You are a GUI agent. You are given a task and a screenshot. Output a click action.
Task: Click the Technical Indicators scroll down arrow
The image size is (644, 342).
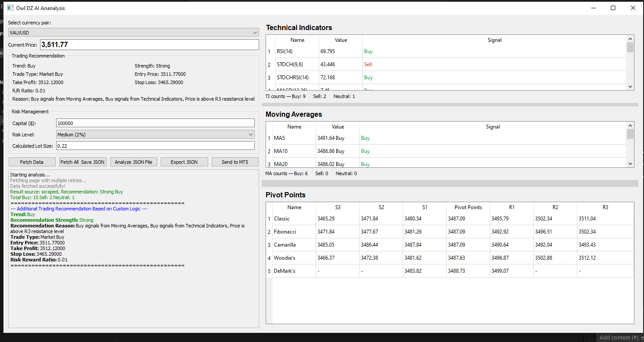630,87
